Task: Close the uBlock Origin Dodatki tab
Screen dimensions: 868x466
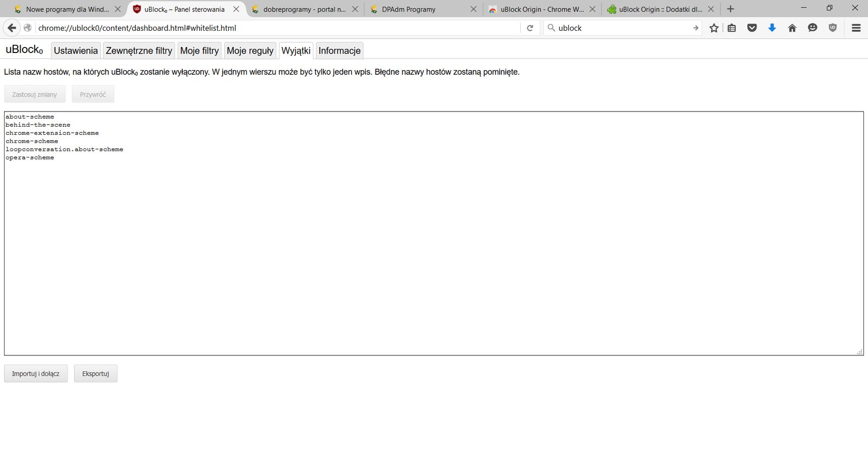Action: (x=711, y=9)
